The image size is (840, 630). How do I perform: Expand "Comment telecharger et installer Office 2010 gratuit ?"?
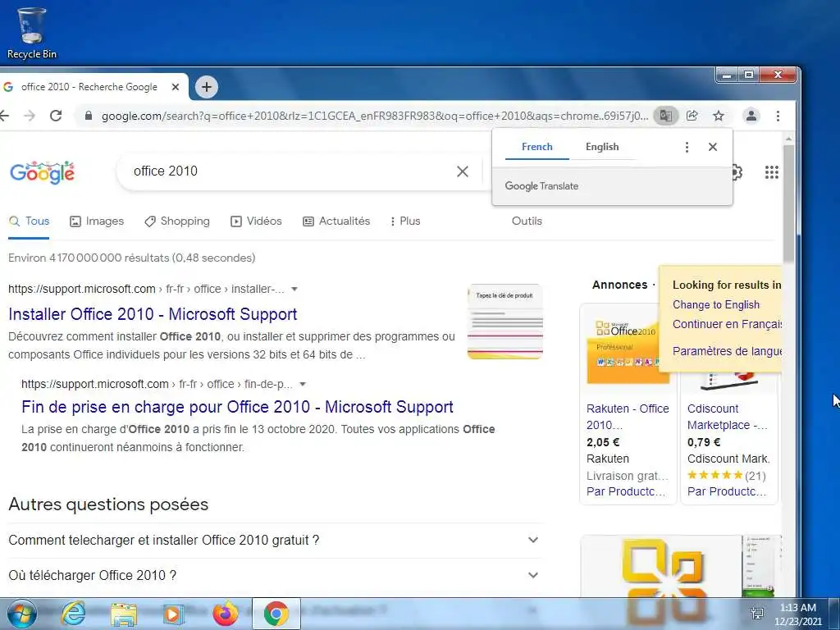click(x=276, y=540)
